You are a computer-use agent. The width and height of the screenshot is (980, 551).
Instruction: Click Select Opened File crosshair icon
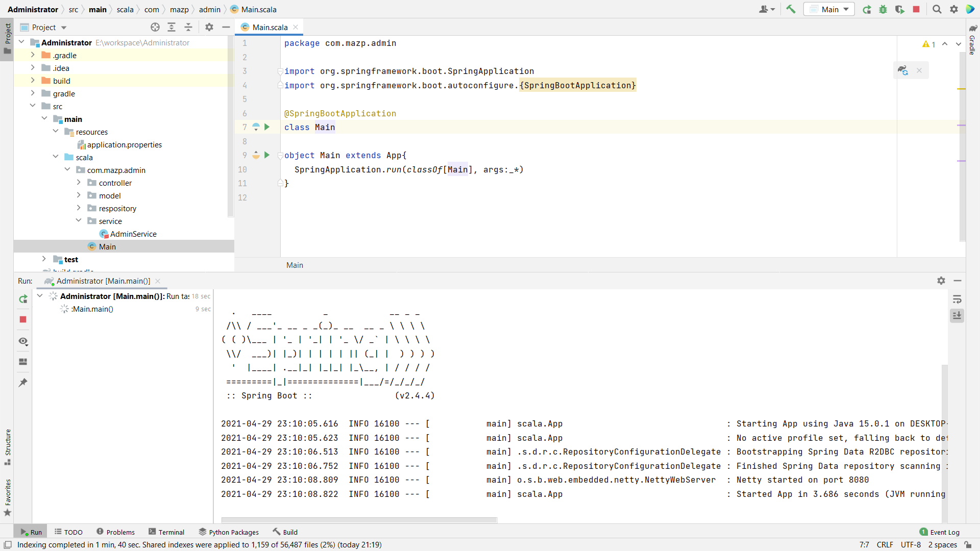155,27
